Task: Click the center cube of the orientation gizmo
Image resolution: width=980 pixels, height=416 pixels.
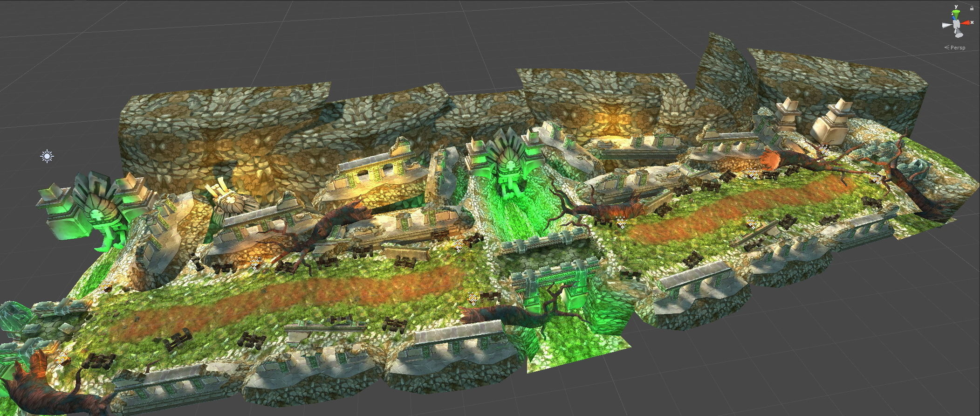Action: [x=956, y=24]
